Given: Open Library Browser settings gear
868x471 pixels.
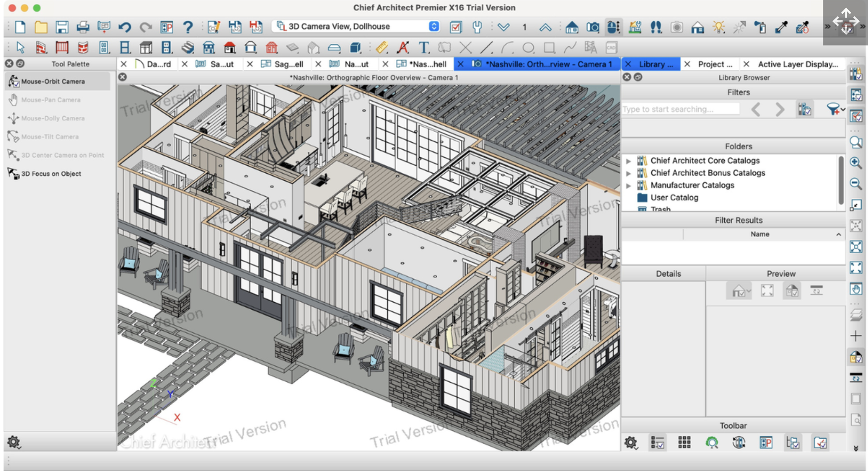Looking at the screenshot, I should 631,442.
